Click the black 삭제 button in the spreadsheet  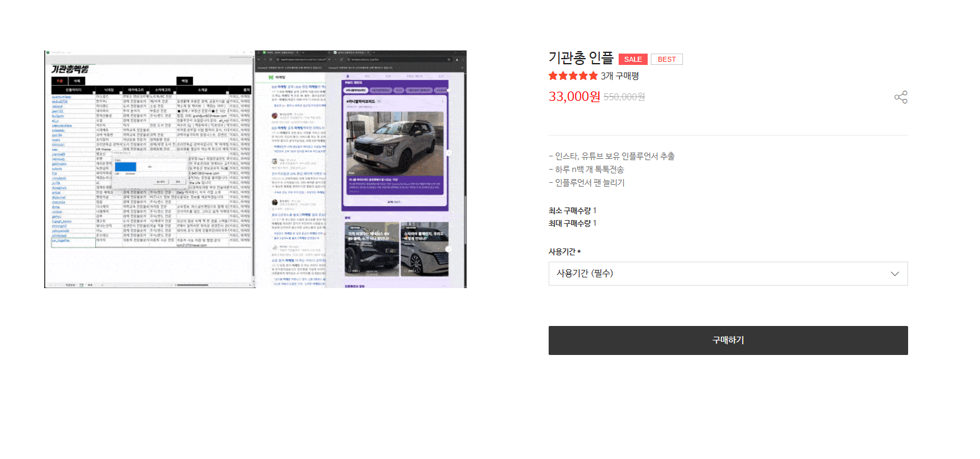pos(76,81)
